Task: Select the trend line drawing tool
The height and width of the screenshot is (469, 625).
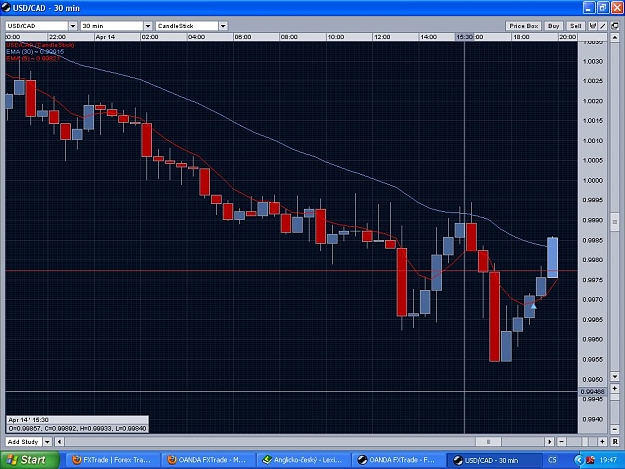Action: coord(603,26)
